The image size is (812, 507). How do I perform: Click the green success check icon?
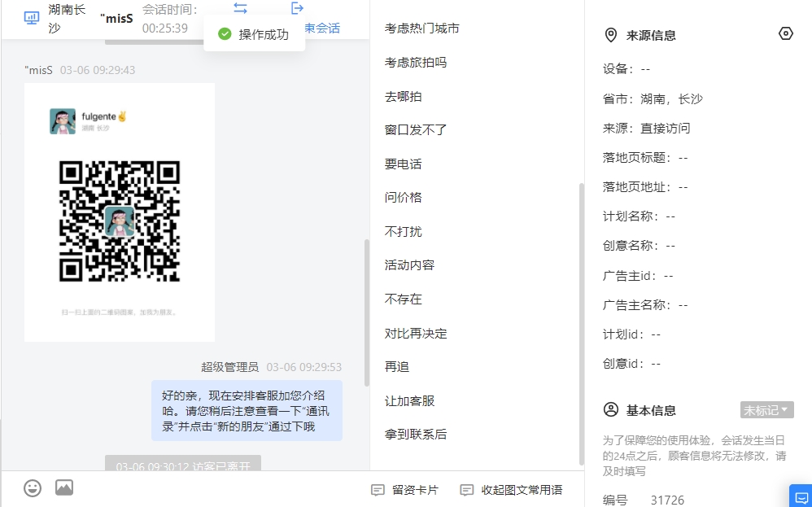(x=225, y=34)
